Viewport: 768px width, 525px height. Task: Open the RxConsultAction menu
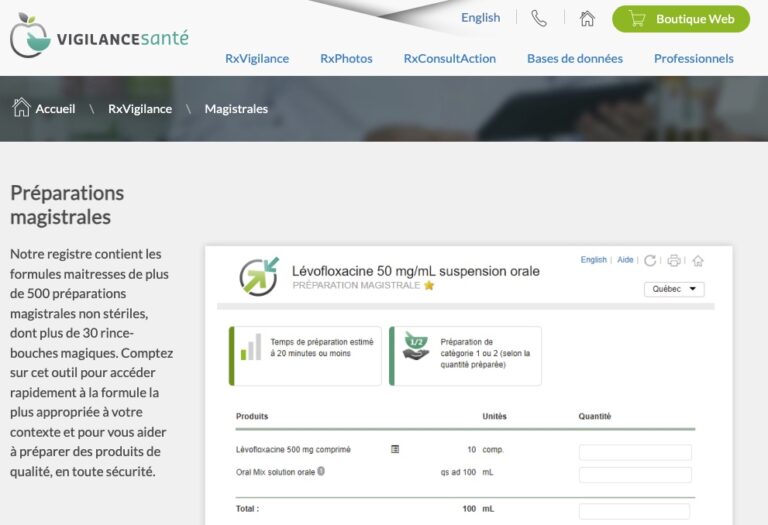[450, 58]
